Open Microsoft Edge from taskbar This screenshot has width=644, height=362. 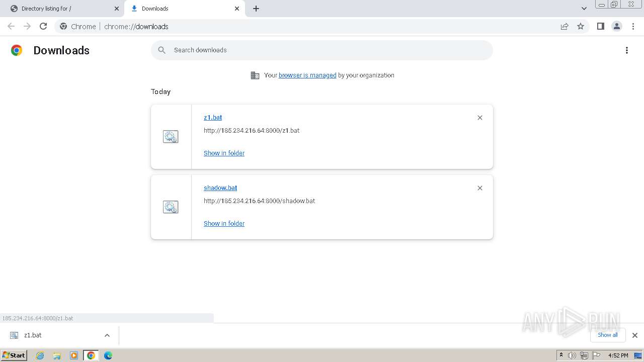tap(108, 355)
